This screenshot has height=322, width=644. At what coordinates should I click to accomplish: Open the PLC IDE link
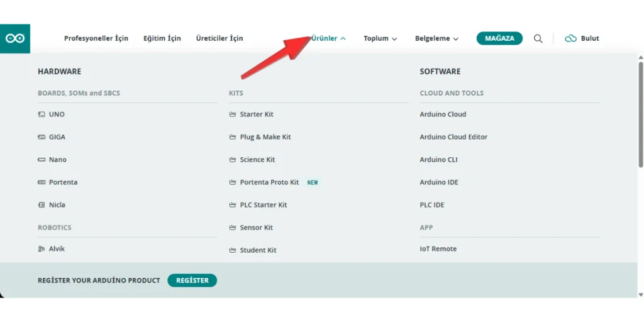[x=432, y=205]
